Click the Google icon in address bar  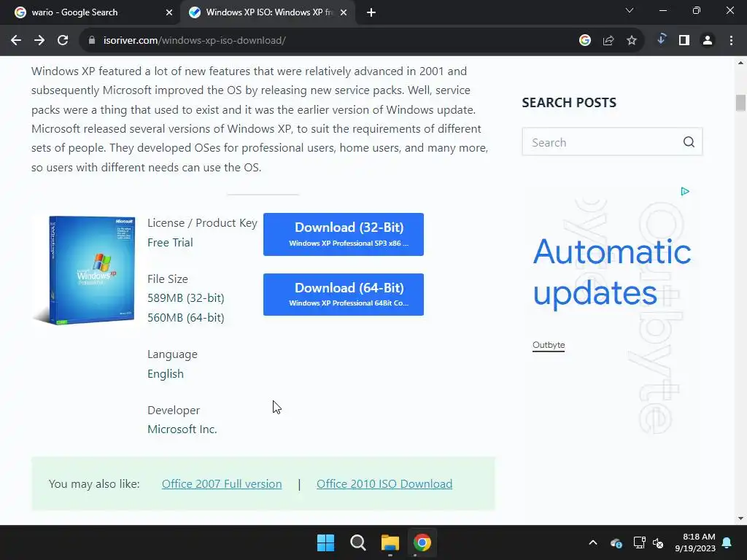(x=585, y=41)
